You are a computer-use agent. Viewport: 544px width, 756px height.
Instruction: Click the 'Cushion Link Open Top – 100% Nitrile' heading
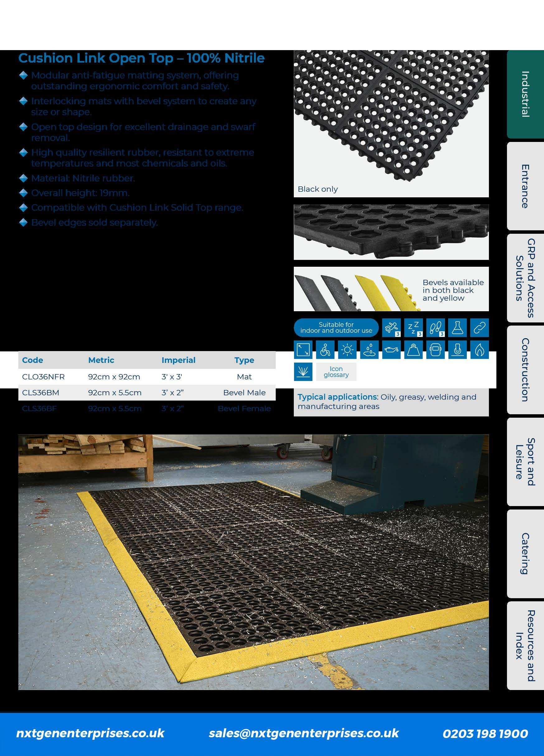pyautogui.click(x=141, y=58)
